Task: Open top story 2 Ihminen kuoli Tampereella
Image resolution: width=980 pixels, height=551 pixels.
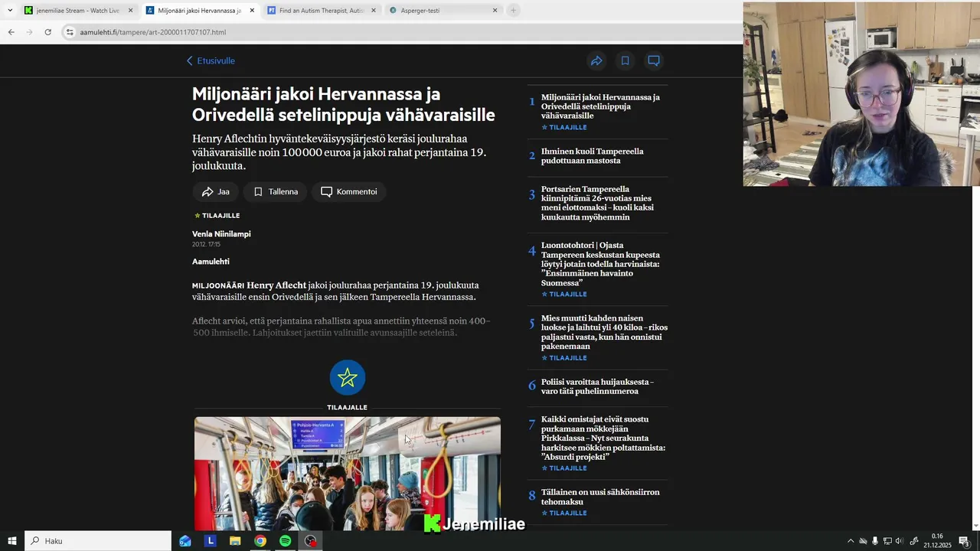Action: pos(593,156)
